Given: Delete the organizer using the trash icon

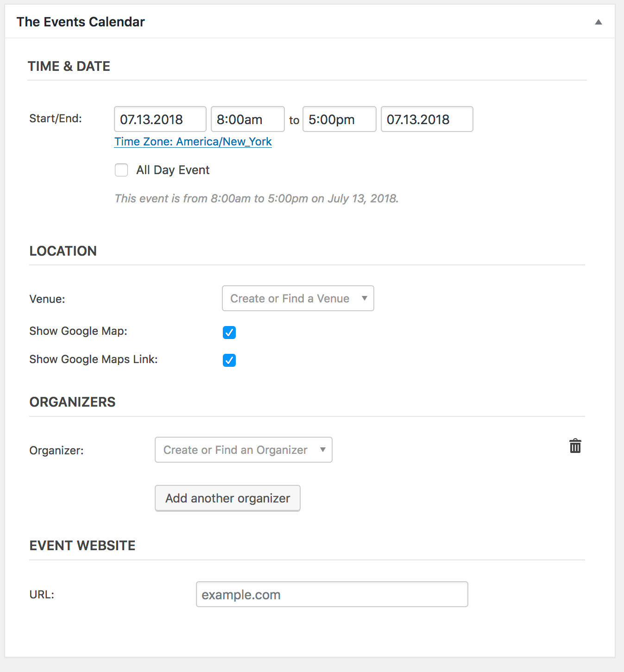Looking at the screenshot, I should 575,446.
